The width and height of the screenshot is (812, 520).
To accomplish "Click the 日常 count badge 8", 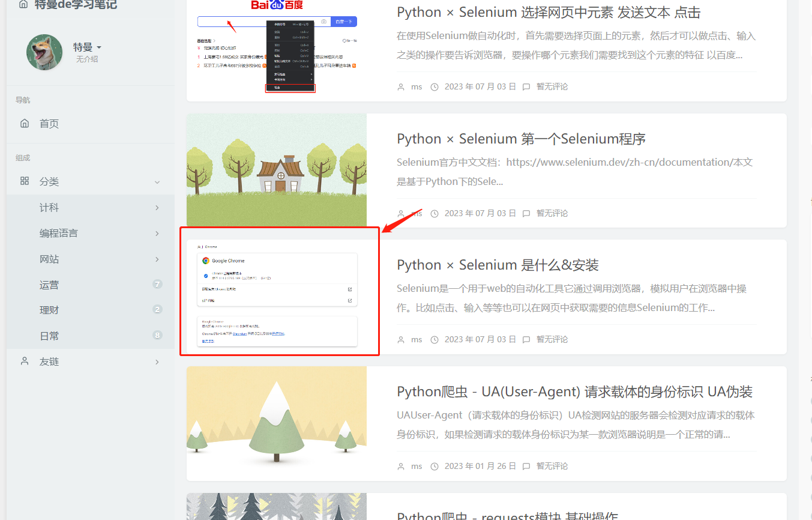I will coord(157,335).
